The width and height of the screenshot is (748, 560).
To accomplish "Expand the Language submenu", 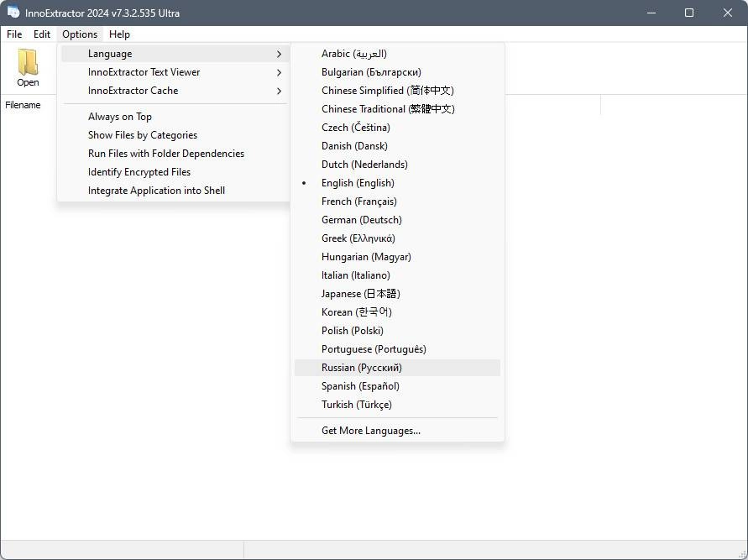I will click(x=175, y=54).
